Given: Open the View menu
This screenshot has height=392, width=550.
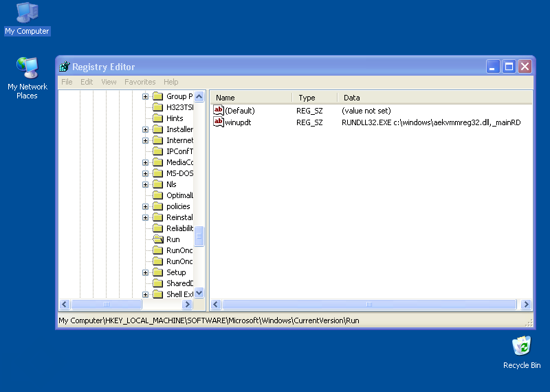Looking at the screenshot, I should coord(109,82).
